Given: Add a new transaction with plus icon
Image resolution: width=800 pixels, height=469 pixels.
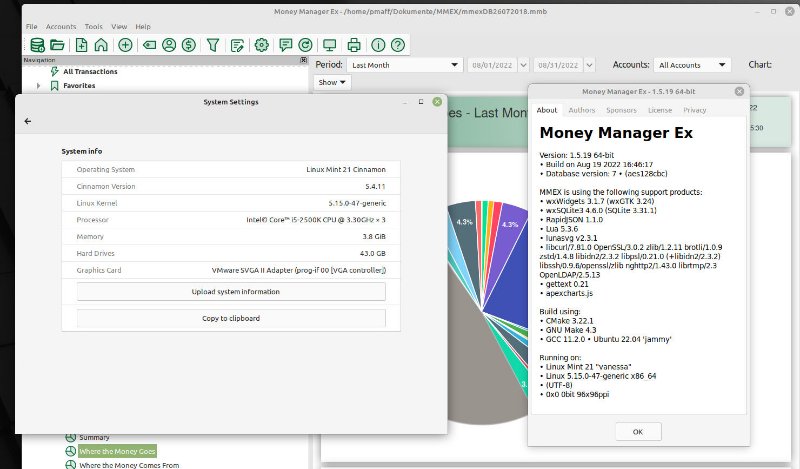Looking at the screenshot, I should (125, 45).
